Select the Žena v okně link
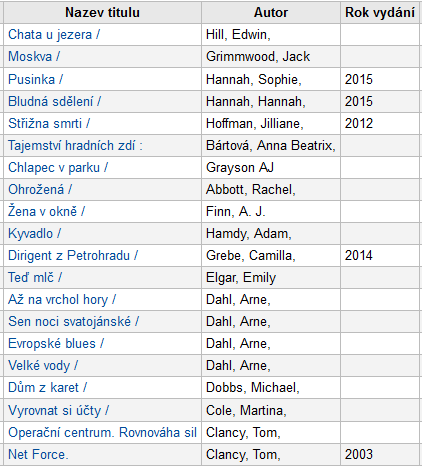 46,211
